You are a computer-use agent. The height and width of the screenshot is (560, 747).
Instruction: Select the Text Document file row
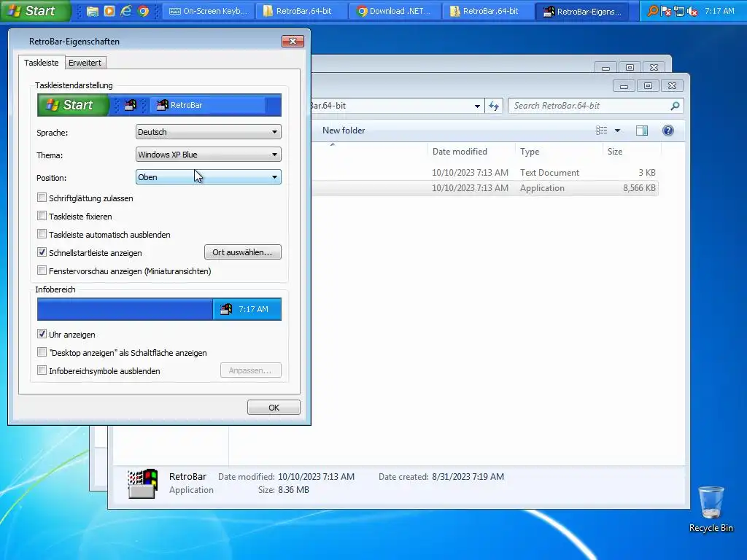(x=485, y=172)
